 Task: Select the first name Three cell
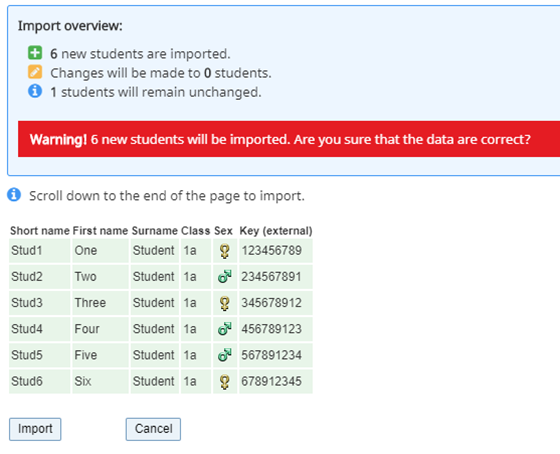(100, 303)
